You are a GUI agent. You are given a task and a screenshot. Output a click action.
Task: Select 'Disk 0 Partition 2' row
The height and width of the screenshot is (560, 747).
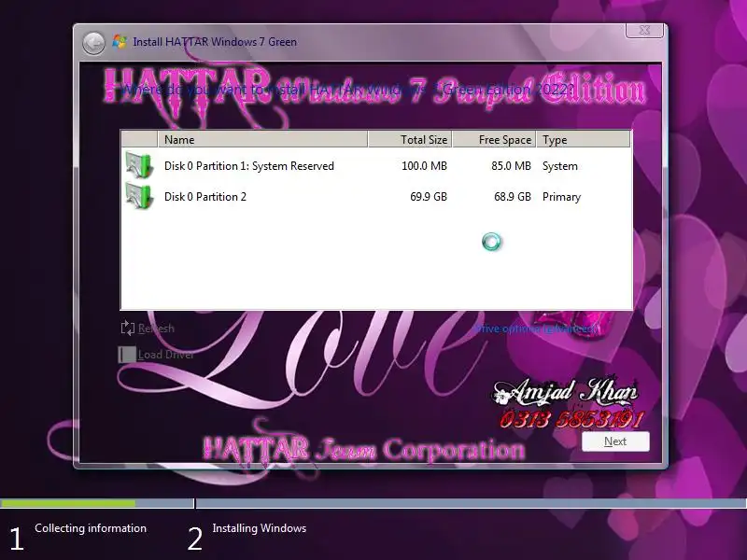click(376, 197)
